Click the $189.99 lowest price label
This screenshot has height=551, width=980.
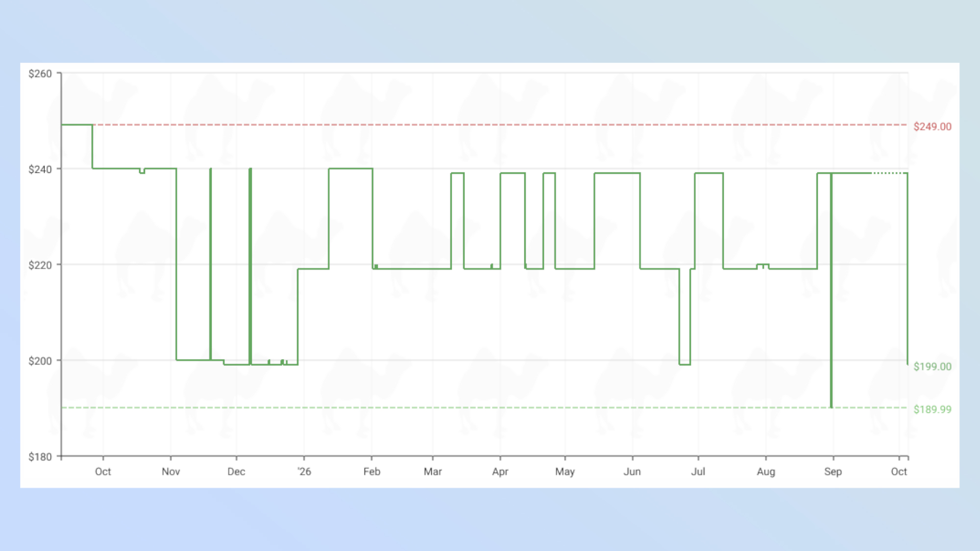932,409
